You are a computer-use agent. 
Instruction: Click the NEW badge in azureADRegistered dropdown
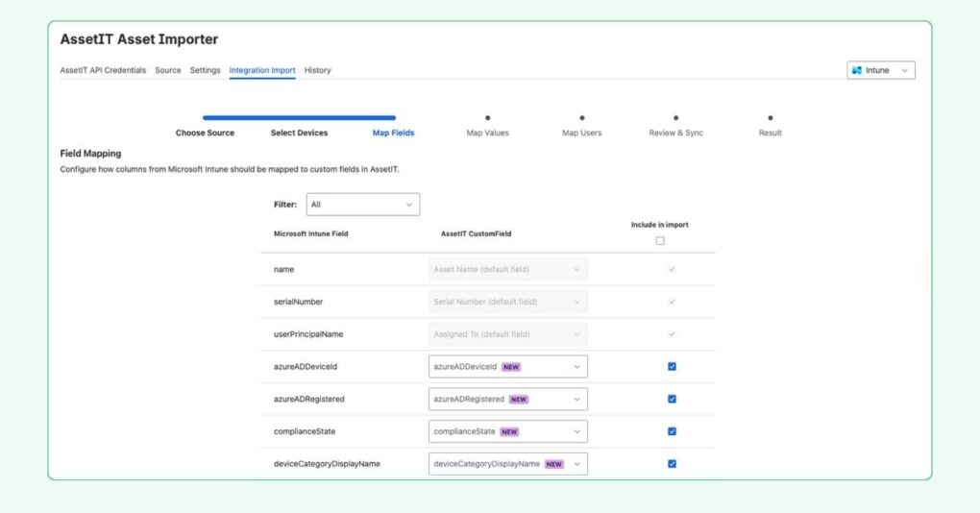[x=519, y=400]
